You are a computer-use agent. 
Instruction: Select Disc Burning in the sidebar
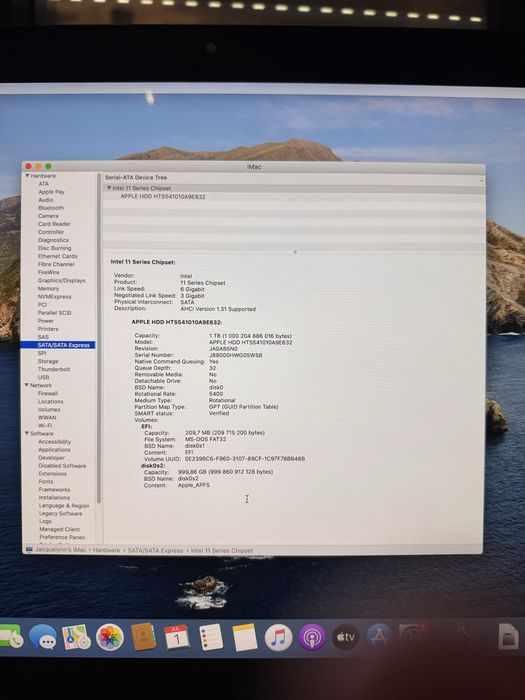[54, 248]
